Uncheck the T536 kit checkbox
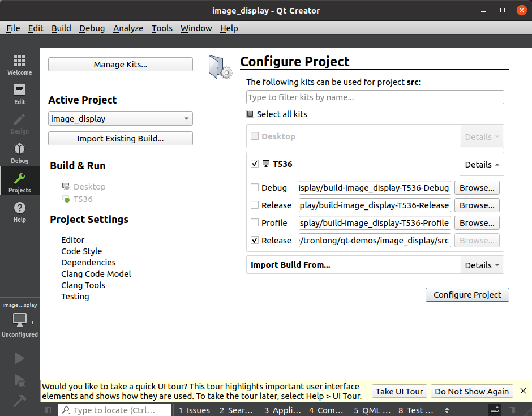Screen dimensions: 532x416 255,164
